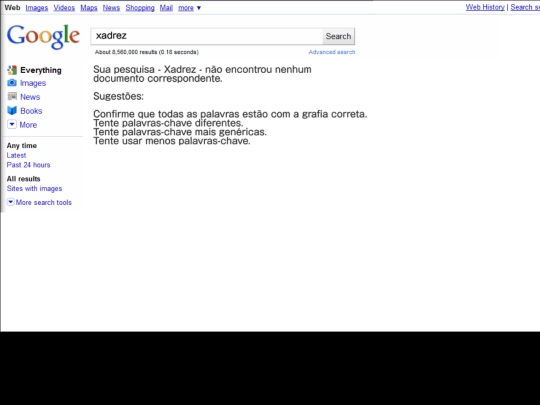
Task: Click 'Tente palavras-chave mais genéricas.' line
Action: click(x=180, y=132)
